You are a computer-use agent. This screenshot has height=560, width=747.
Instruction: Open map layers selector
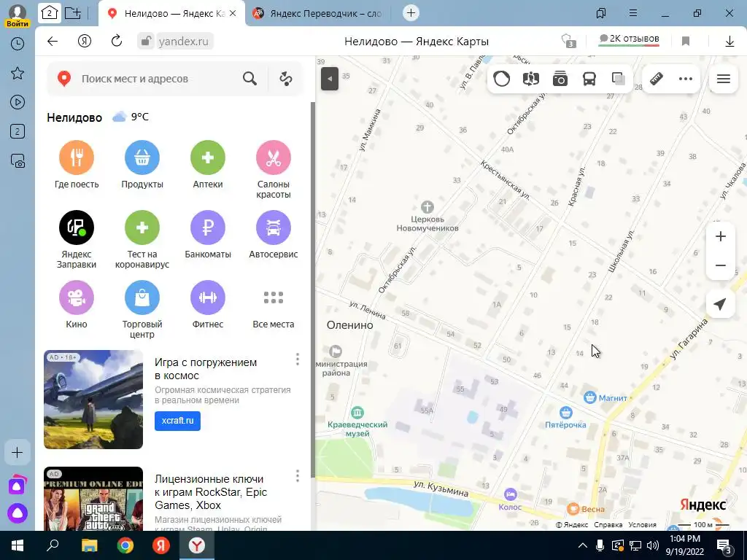tap(619, 79)
